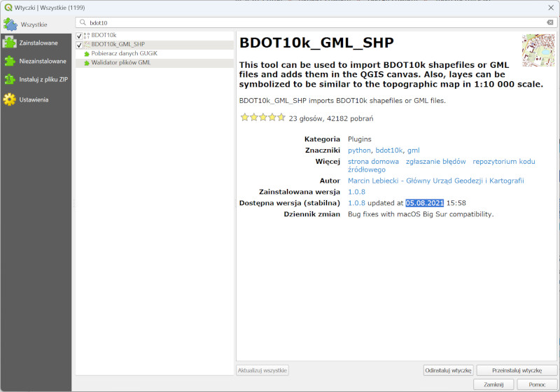Click the Wszystkie puzzle icon in sidebar
Viewport: 560px width, 392px height.
coord(10,24)
